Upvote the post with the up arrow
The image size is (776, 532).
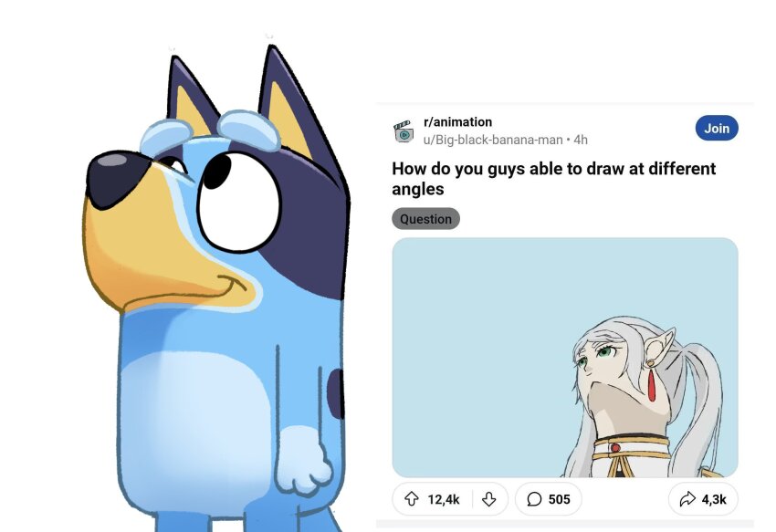coord(412,499)
